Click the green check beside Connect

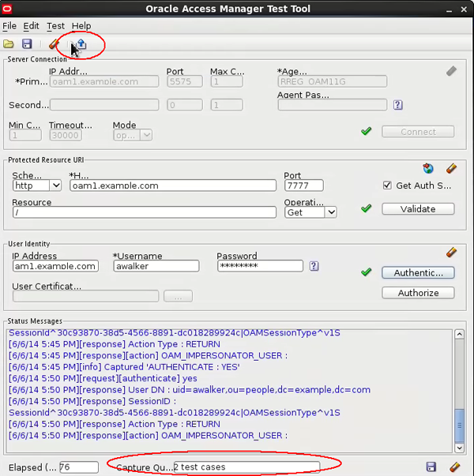coord(366,132)
